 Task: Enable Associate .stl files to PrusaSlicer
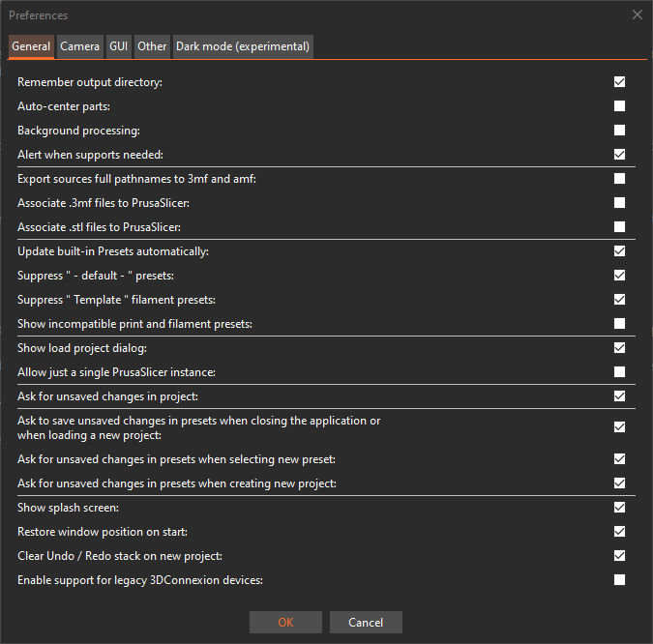coord(619,227)
